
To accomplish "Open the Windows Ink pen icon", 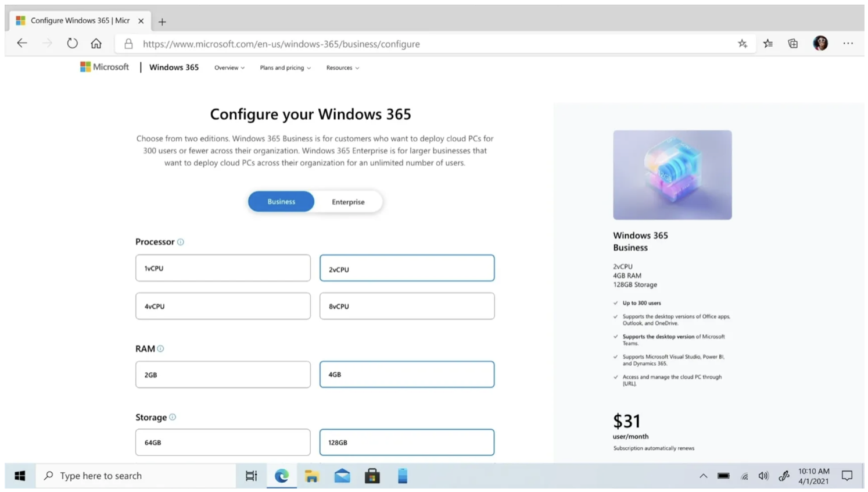I will click(x=784, y=476).
